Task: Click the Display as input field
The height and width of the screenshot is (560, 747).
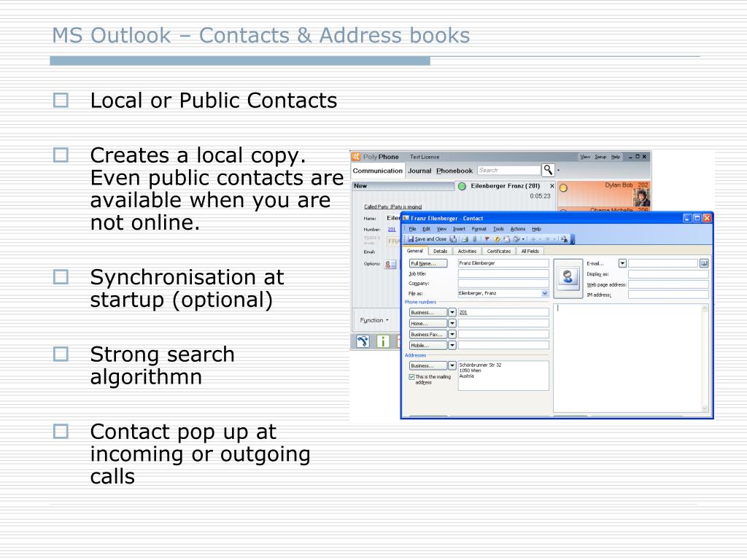Action: 668,274
